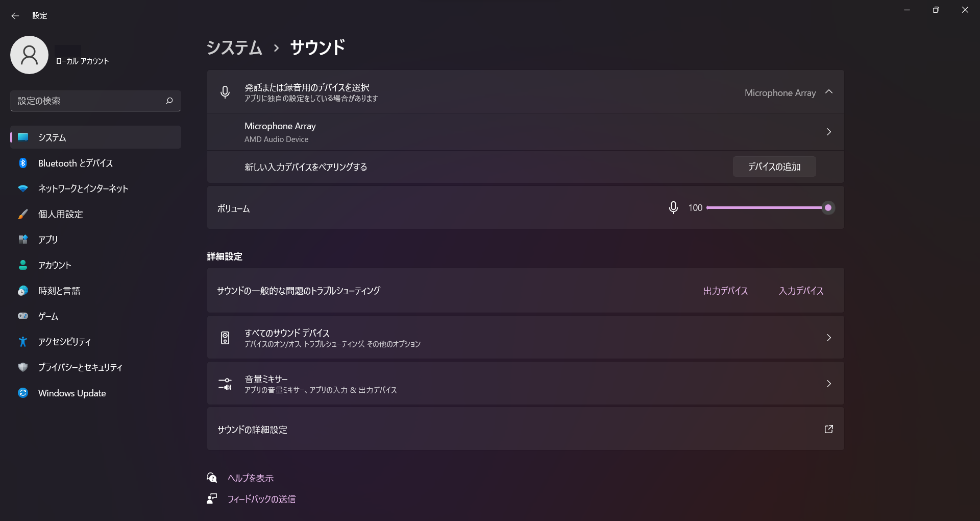
Task: Open システム in the sidebar
Action: (x=95, y=137)
